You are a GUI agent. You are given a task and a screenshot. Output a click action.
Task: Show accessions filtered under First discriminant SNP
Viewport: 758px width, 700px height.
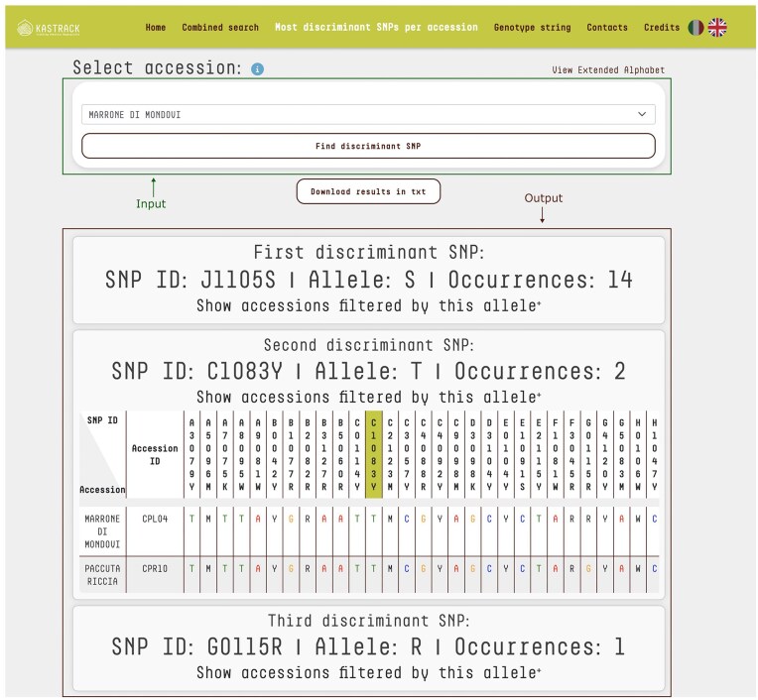tap(368, 305)
